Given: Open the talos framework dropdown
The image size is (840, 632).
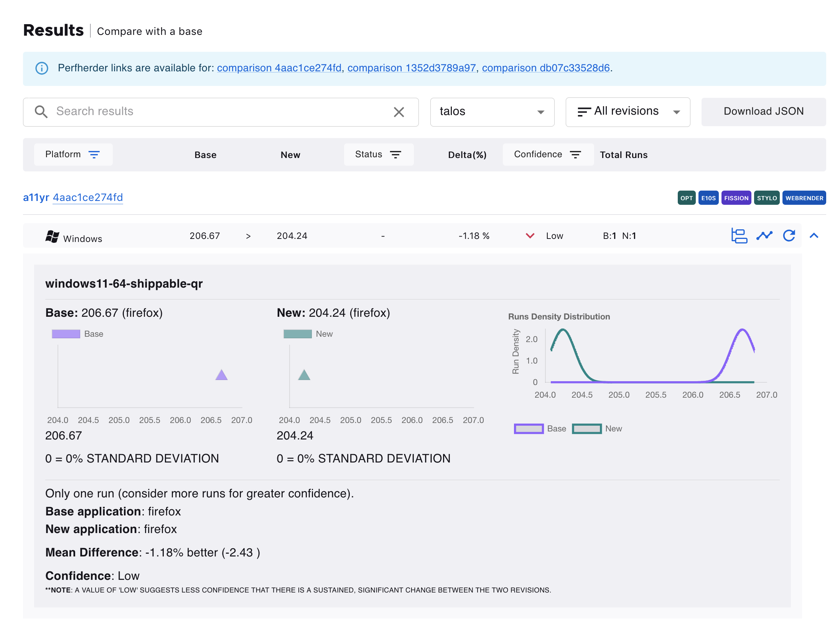Looking at the screenshot, I should click(492, 112).
